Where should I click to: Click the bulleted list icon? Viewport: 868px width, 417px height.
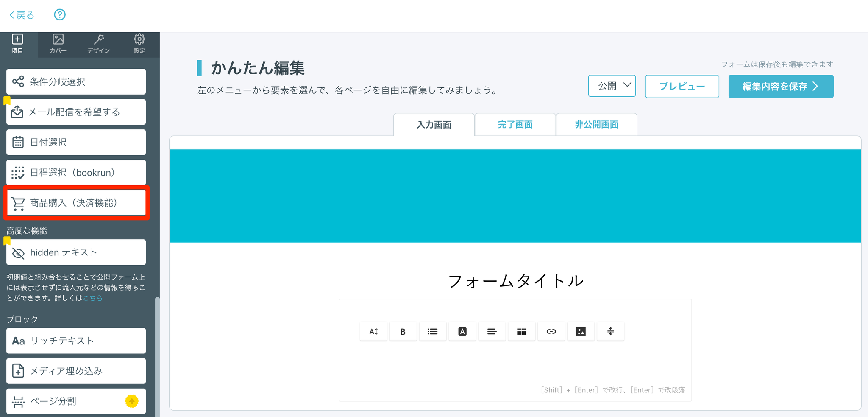pos(432,332)
